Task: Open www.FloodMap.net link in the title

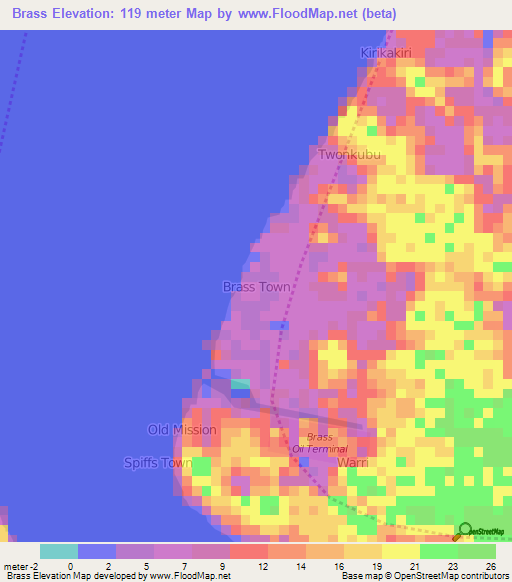Action: tap(298, 13)
